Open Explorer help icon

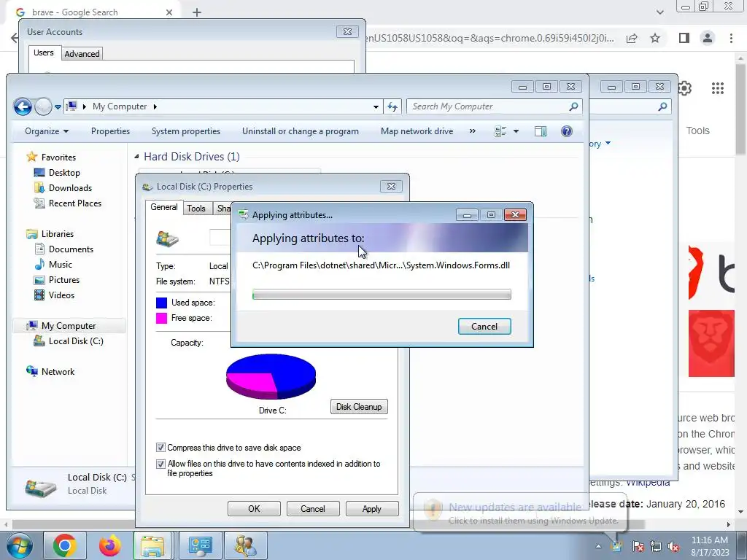coord(566,131)
